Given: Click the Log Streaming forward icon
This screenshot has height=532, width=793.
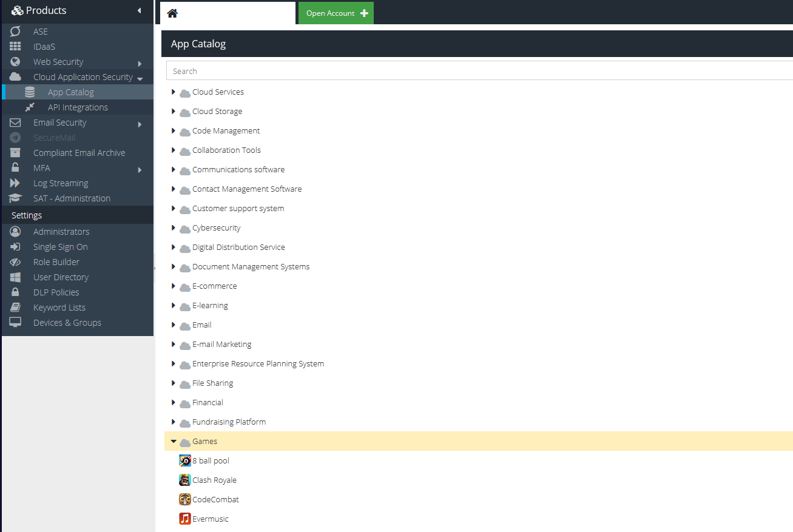Looking at the screenshot, I should click(15, 183).
